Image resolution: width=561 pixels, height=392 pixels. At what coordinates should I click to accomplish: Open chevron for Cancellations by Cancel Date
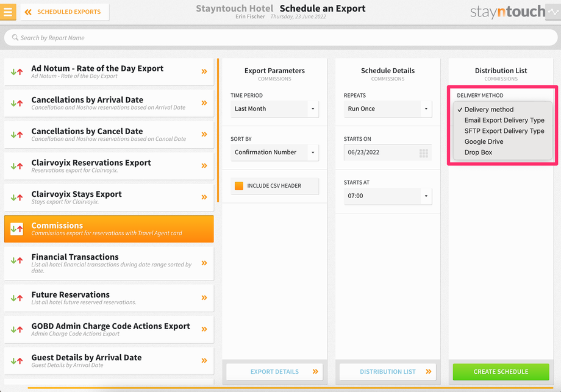(204, 135)
